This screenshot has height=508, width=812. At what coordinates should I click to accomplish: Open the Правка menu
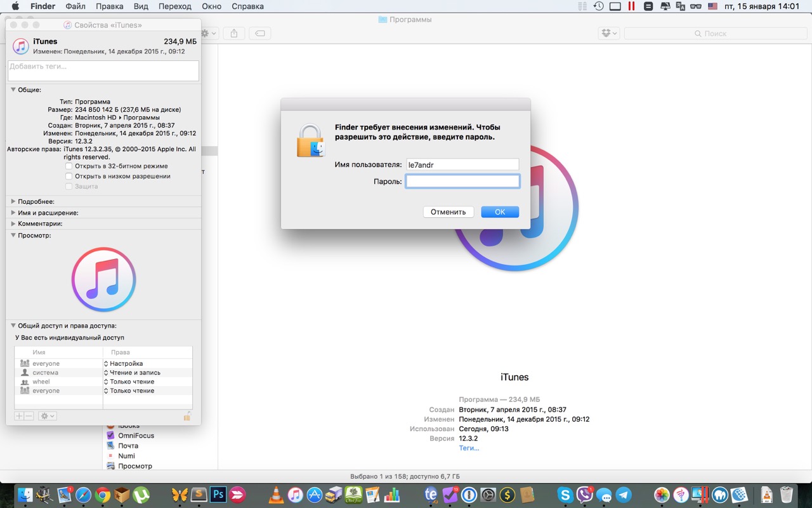point(110,6)
